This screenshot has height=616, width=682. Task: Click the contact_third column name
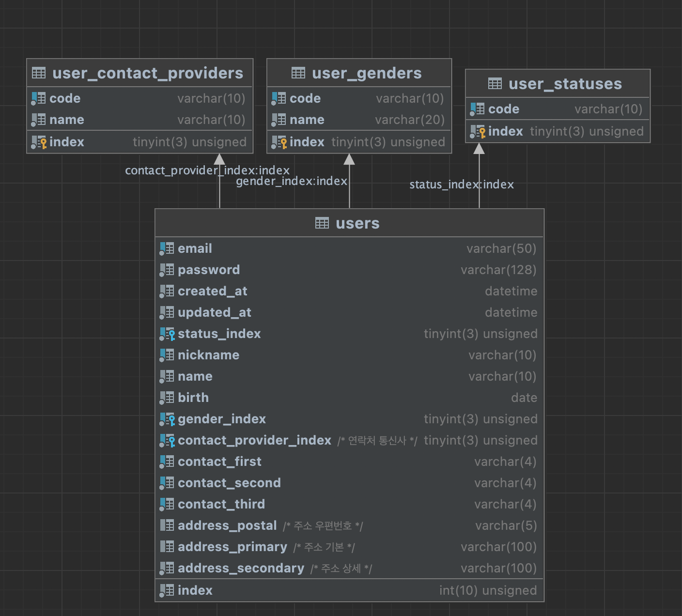coord(221,504)
